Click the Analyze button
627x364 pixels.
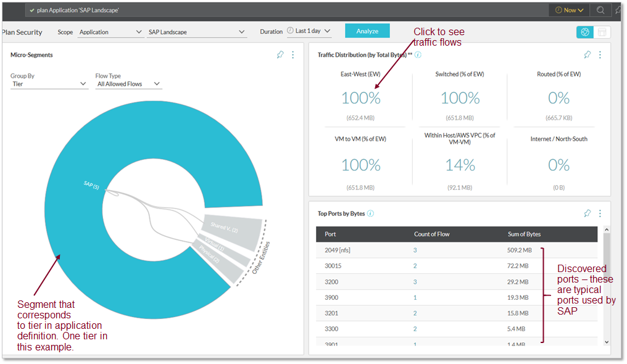pos(367,31)
